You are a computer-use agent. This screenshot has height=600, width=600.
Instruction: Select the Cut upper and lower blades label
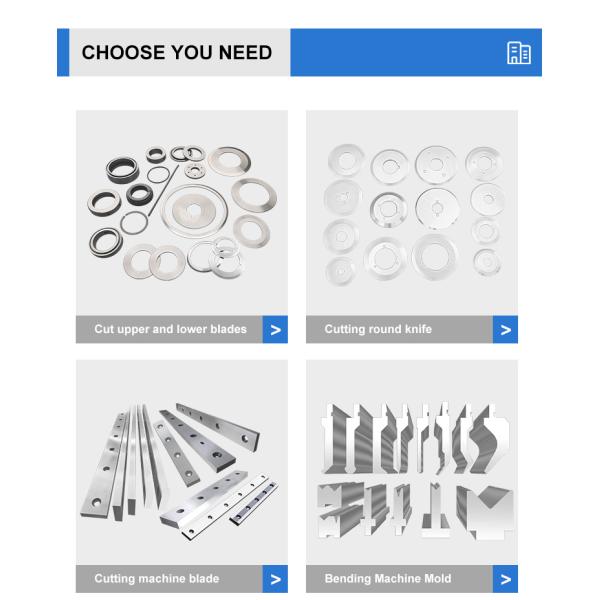click(170, 329)
